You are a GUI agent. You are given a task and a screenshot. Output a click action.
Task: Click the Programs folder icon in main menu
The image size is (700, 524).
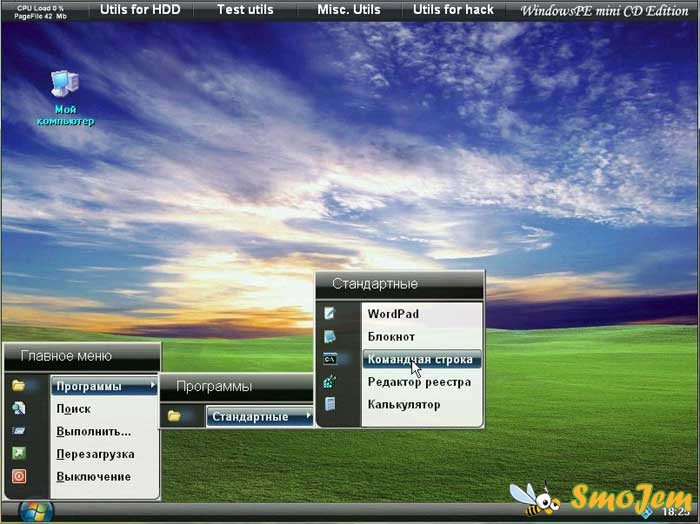click(x=18, y=385)
